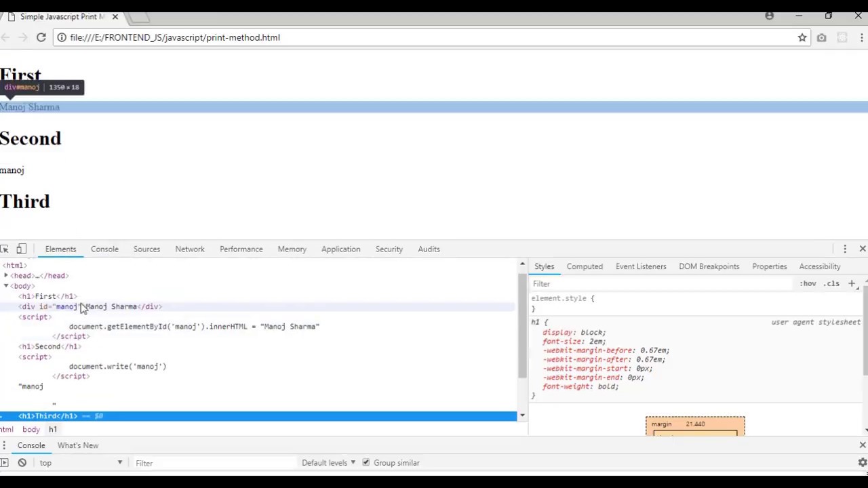Click the display: block property

(574, 333)
